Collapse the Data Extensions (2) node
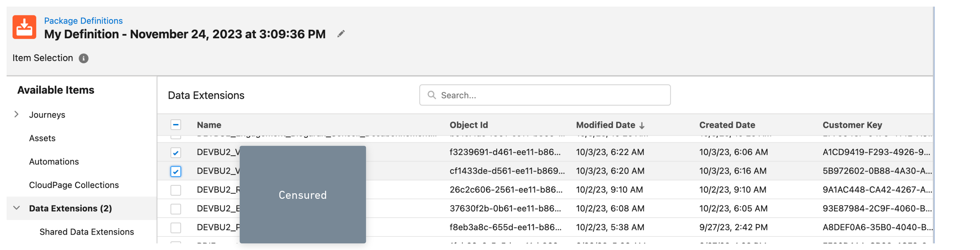The height and width of the screenshot is (250, 980). (16, 208)
